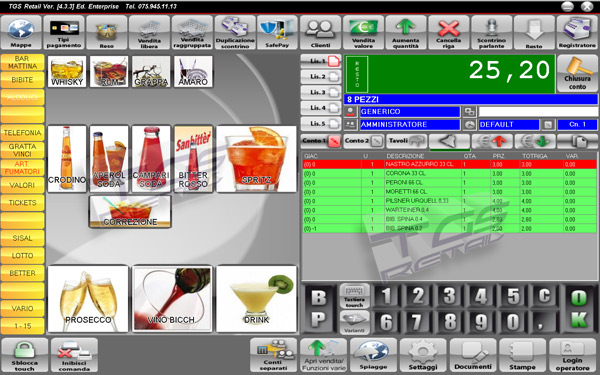
Task: Expand Apri vendita/Funzioni varie panel
Action: [x=324, y=355]
